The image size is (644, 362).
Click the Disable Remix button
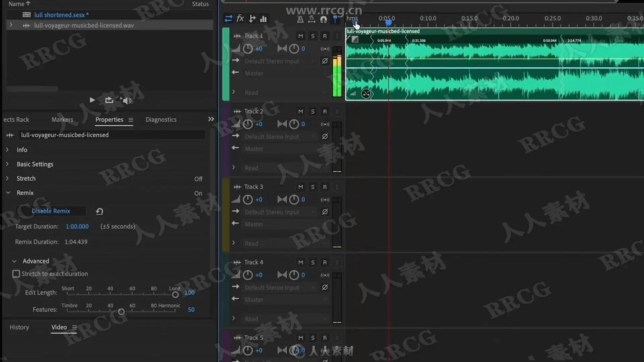(x=51, y=211)
